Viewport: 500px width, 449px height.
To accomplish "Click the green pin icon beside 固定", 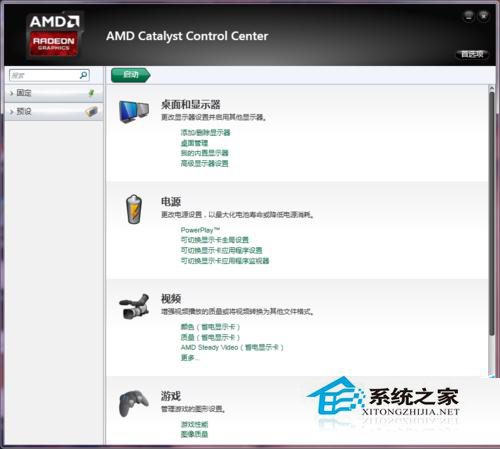I will click(91, 93).
